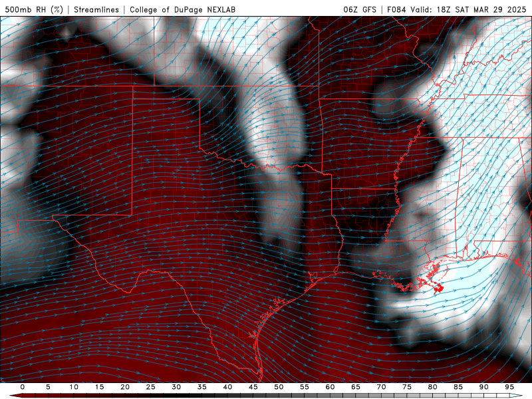532x399 pixels.
Task: Click the '80' value on the color scale
Action: 433,387
